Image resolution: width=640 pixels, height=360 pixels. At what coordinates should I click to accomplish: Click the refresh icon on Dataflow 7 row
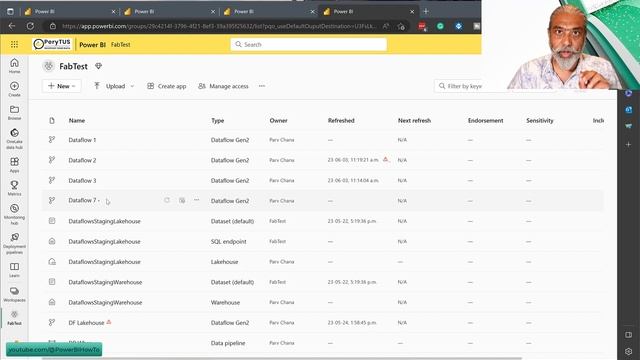tap(167, 200)
